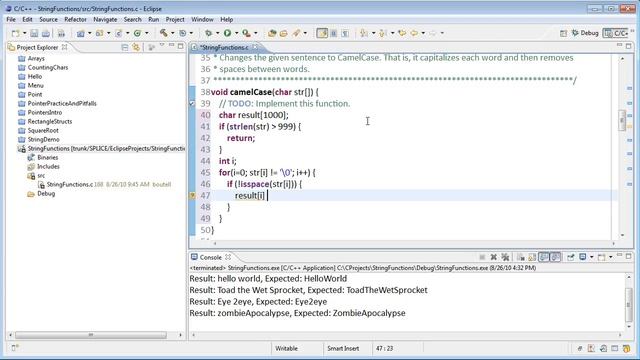This screenshot has width=640, height=360.
Task: Click the External Tools run icon
Action: (247, 33)
